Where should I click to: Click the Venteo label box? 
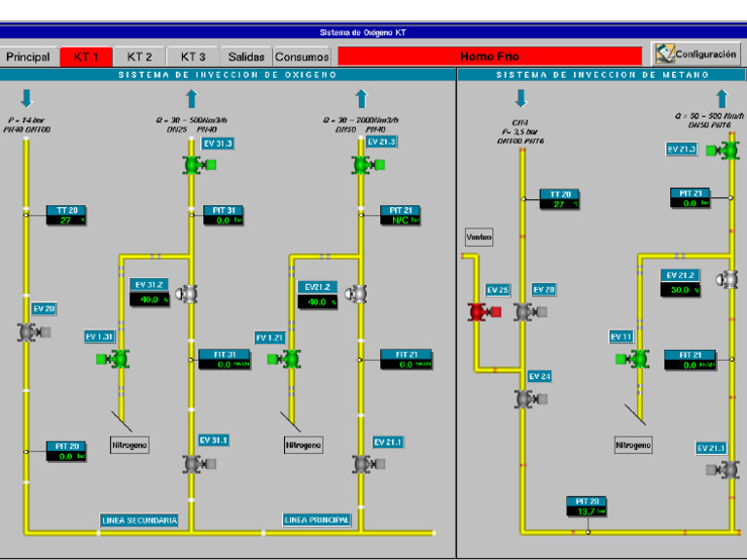point(479,236)
